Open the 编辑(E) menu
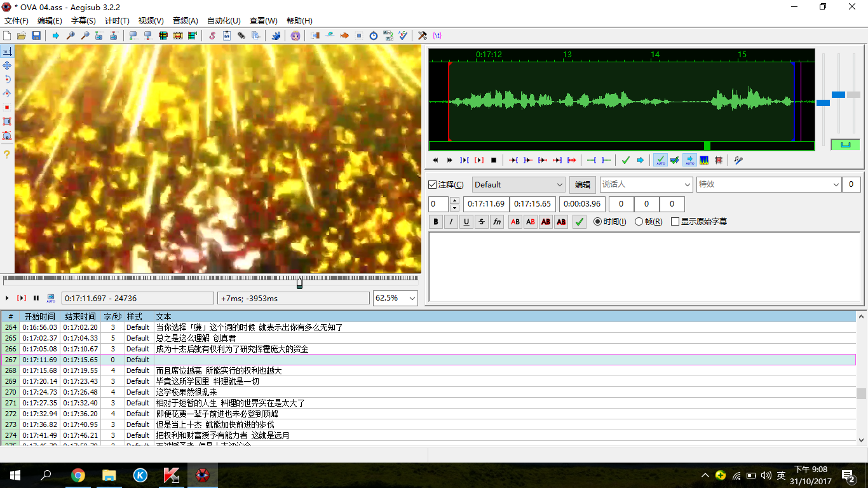 (50, 21)
